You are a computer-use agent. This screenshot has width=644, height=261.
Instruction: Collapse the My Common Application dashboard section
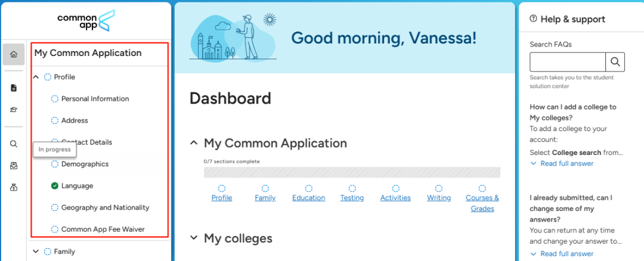click(194, 143)
